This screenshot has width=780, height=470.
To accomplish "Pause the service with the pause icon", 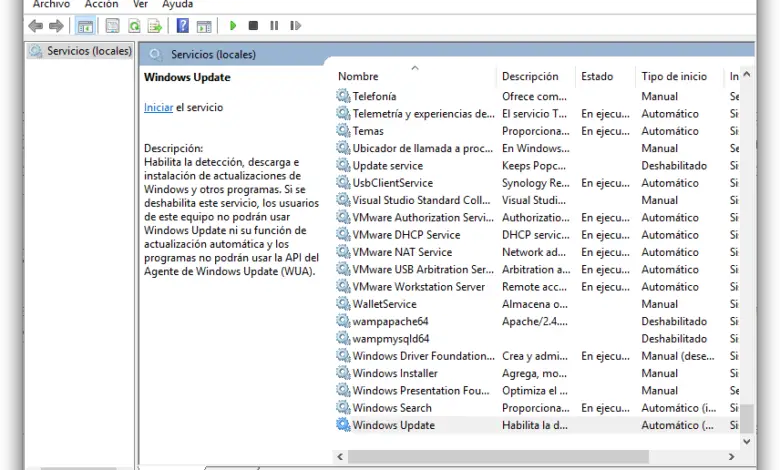I will tap(274, 25).
